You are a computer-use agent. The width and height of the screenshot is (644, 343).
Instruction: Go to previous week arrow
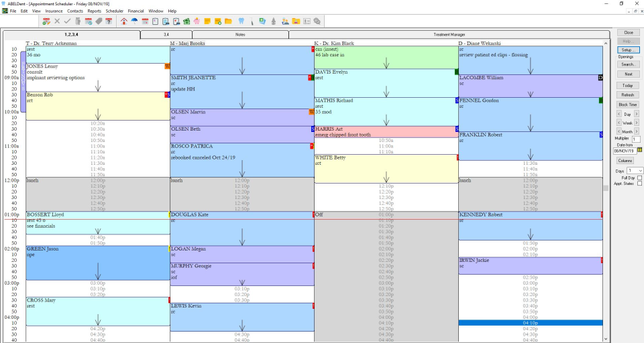(x=619, y=123)
